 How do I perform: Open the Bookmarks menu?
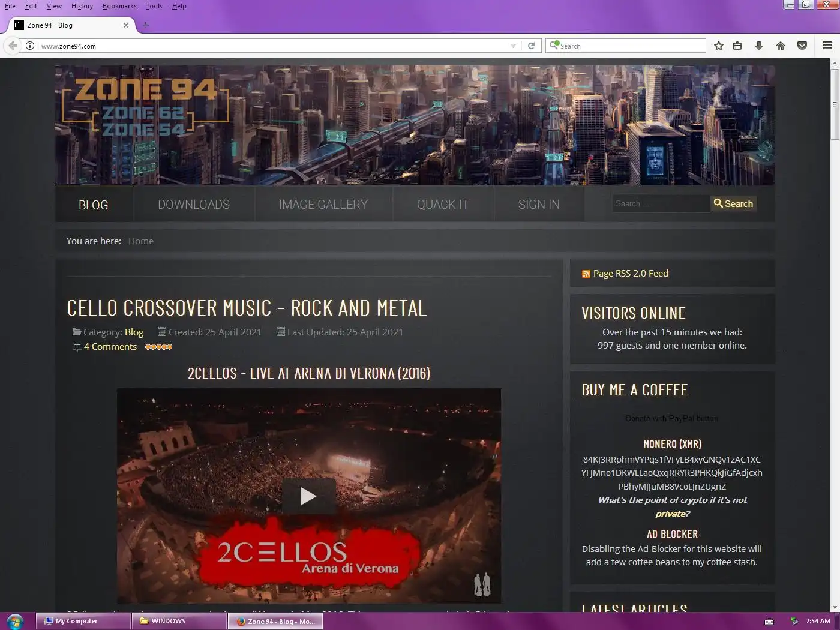click(119, 6)
